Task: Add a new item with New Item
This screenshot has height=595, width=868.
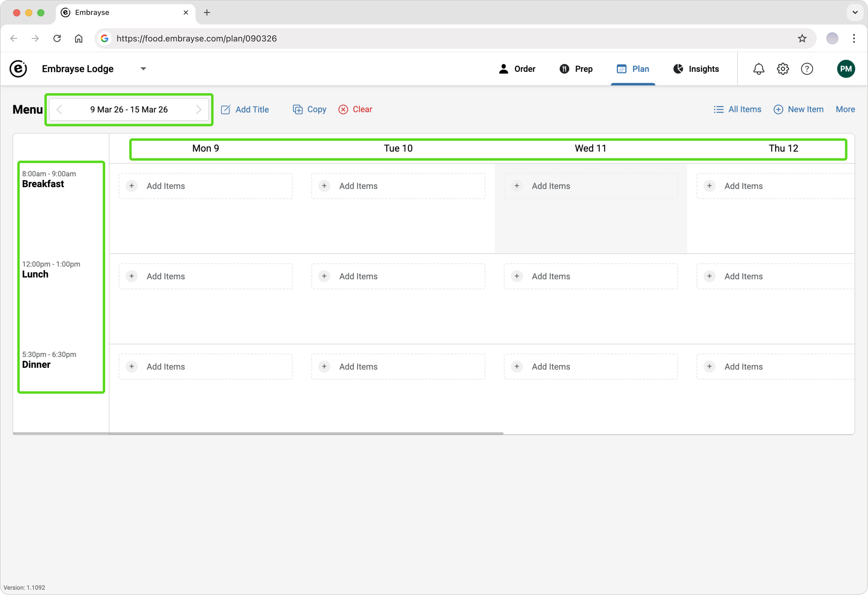Action: click(x=799, y=110)
